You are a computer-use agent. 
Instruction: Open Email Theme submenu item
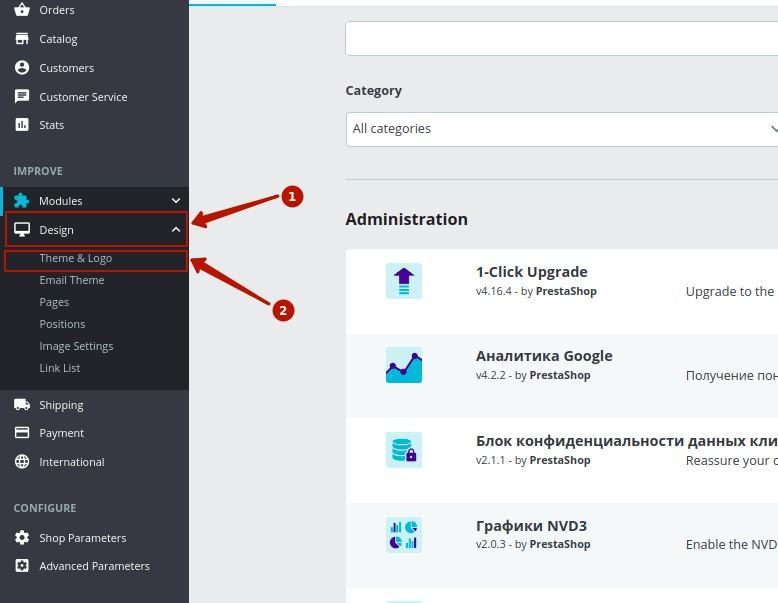(72, 280)
